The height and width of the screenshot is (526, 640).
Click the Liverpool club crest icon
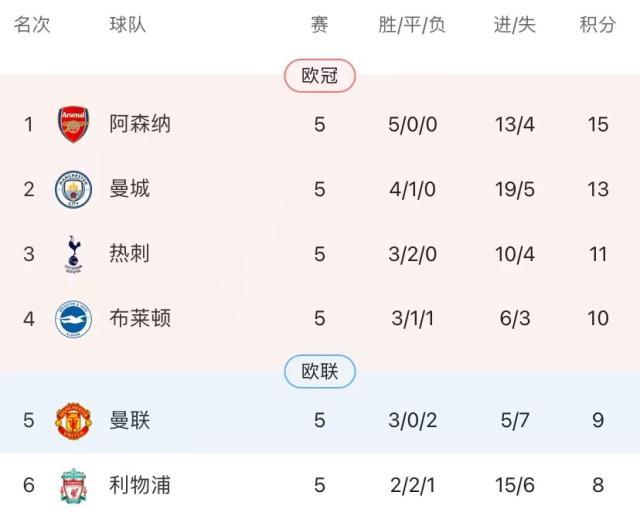73,485
